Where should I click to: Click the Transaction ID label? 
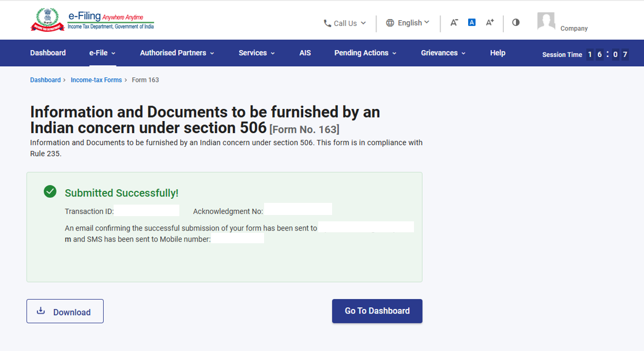click(x=89, y=212)
